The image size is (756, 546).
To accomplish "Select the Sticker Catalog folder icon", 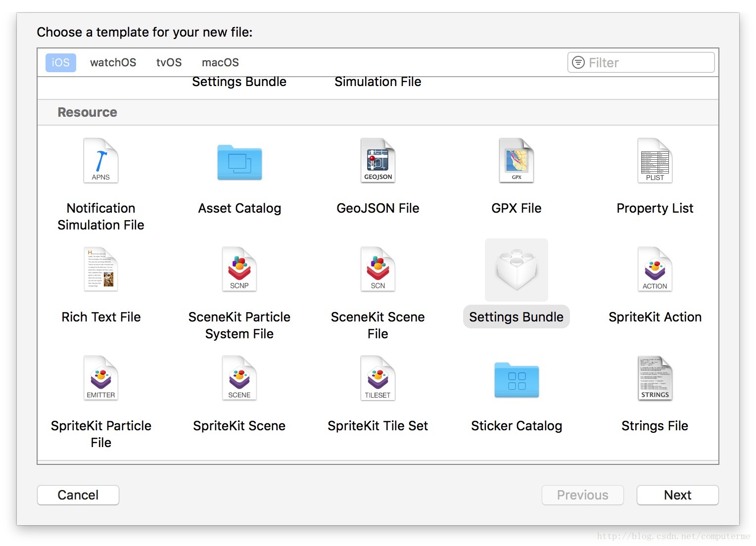I will 517,380.
